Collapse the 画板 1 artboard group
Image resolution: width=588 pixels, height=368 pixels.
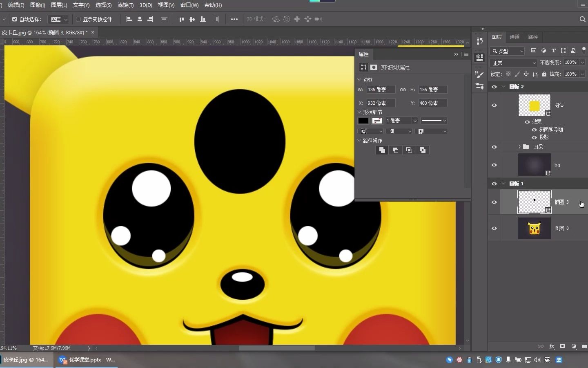(503, 184)
